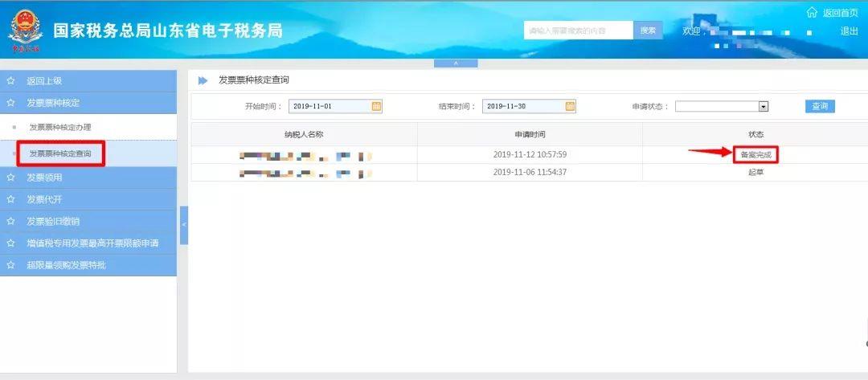The width and height of the screenshot is (868, 380).
Task: Click the 退出 logout link
Action: coord(849,31)
